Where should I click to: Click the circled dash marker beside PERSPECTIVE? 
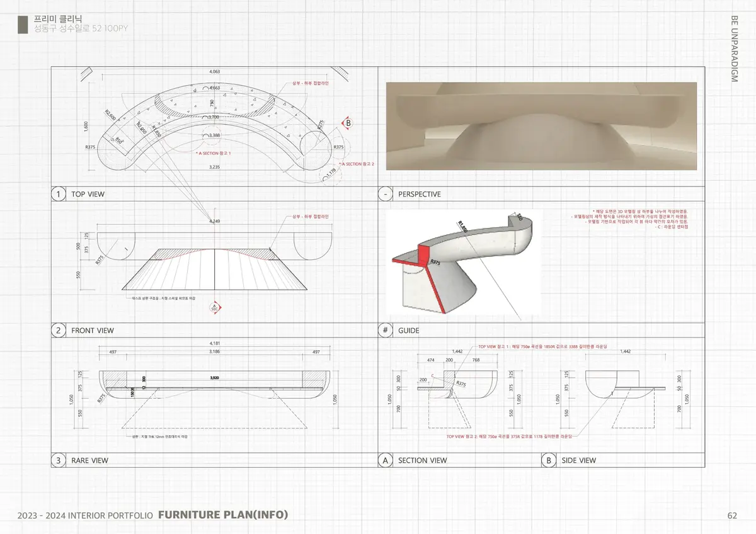point(385,195)
